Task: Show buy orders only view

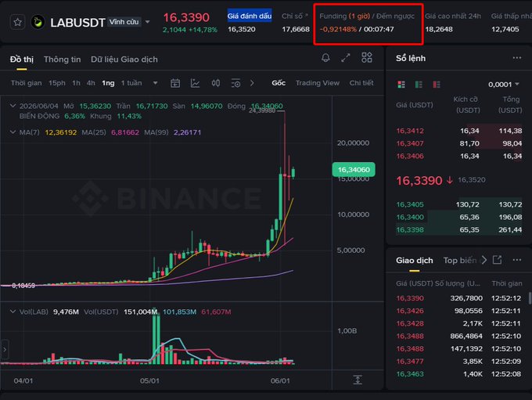Action: click(x=419, y=85)
